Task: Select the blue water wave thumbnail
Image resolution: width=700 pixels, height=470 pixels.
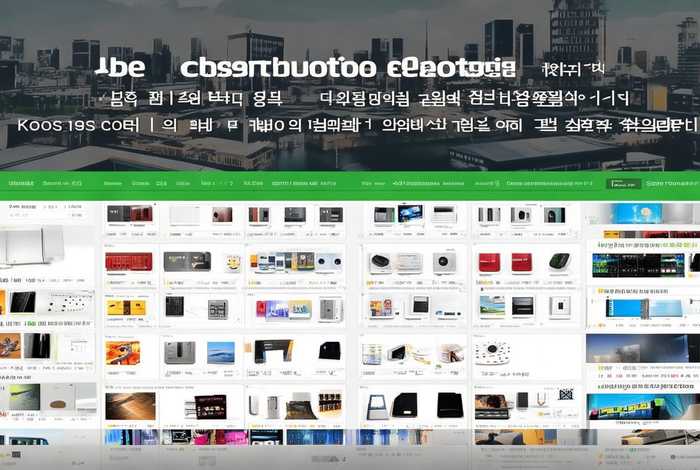Action: pyautogui.click(x=221, y=353)
